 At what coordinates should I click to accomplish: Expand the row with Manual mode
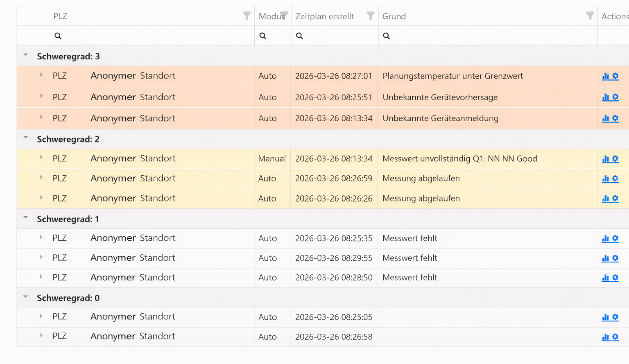pos(41,158)
